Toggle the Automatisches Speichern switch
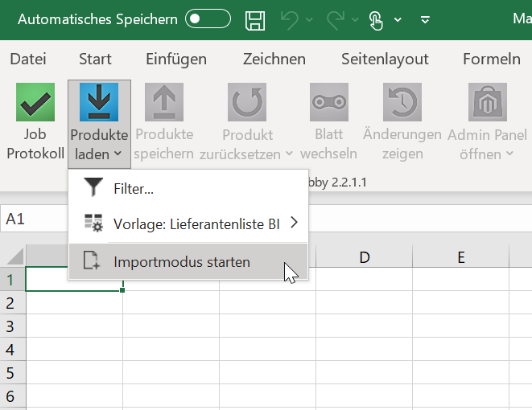 [208, 18]
